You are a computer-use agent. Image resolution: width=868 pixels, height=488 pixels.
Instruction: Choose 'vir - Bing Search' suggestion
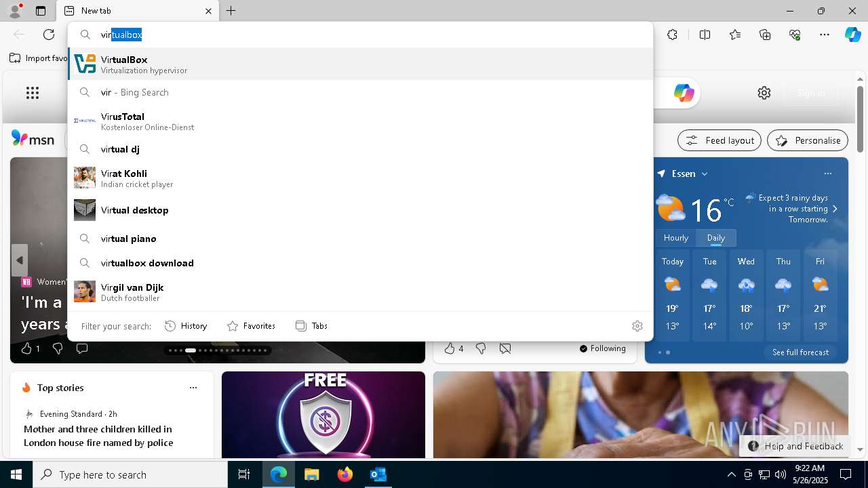(360, 92)
